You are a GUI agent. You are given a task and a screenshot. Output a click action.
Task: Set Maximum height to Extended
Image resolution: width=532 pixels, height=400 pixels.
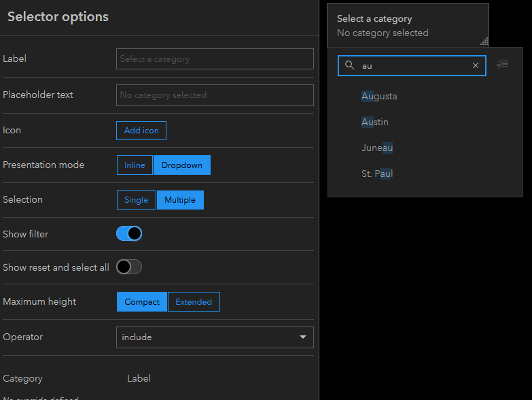click(194, 301)
